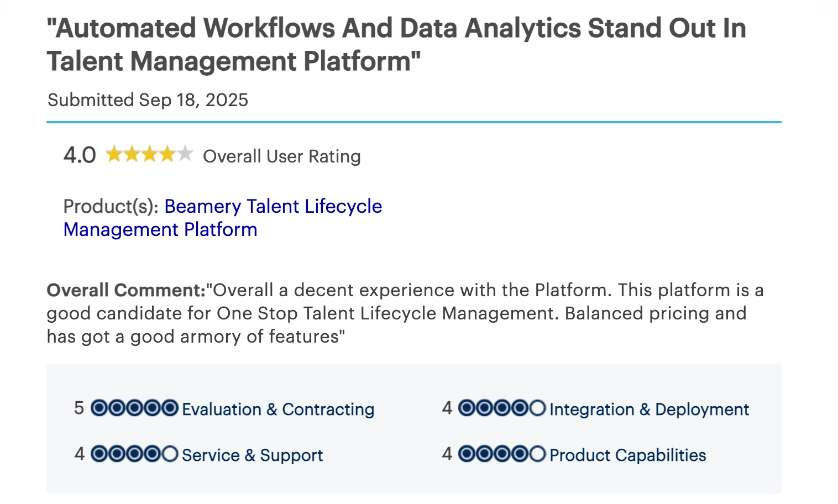Click the Submitted Sep 18, 2025 date

(148, 100)
